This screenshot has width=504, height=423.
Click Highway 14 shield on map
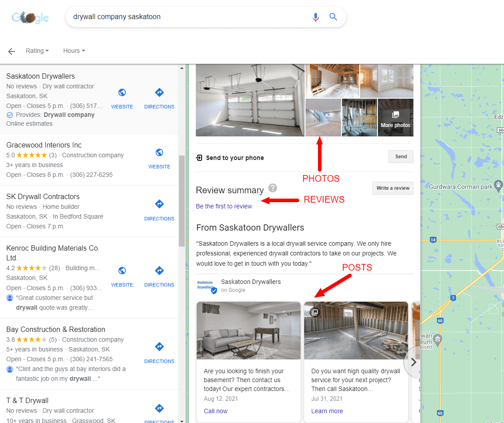point(433,239)
